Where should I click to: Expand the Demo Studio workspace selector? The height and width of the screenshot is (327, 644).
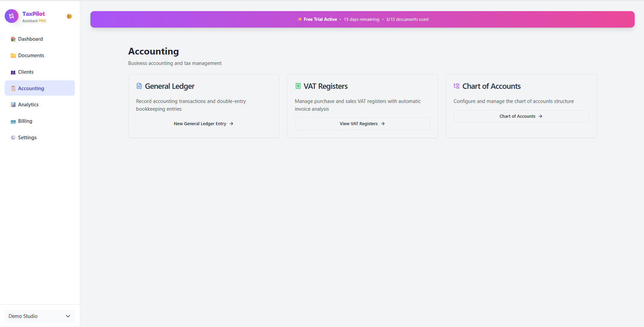[x=39, y=316]
